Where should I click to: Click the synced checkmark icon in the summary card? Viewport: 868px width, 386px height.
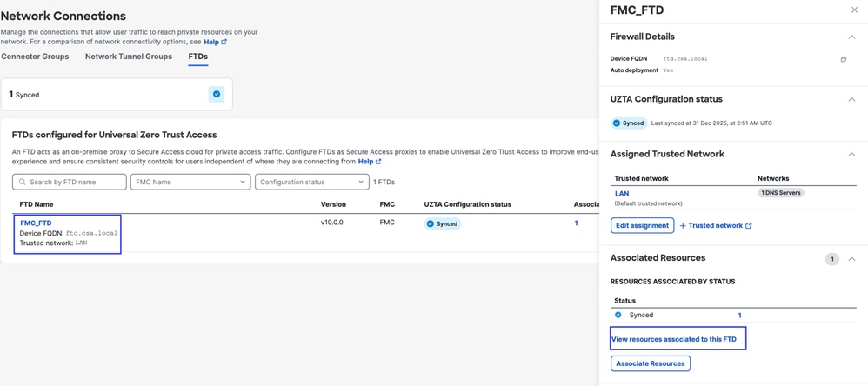(217, 94)
